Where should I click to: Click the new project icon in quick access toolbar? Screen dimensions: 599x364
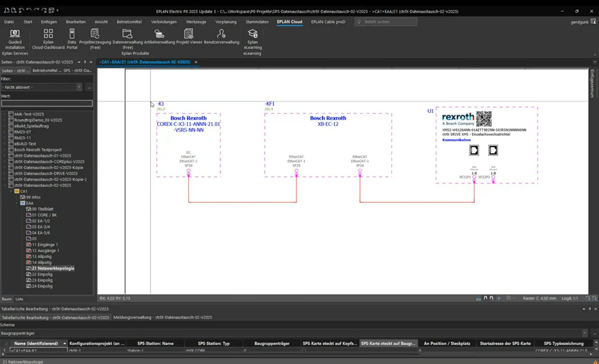(6, 10)
